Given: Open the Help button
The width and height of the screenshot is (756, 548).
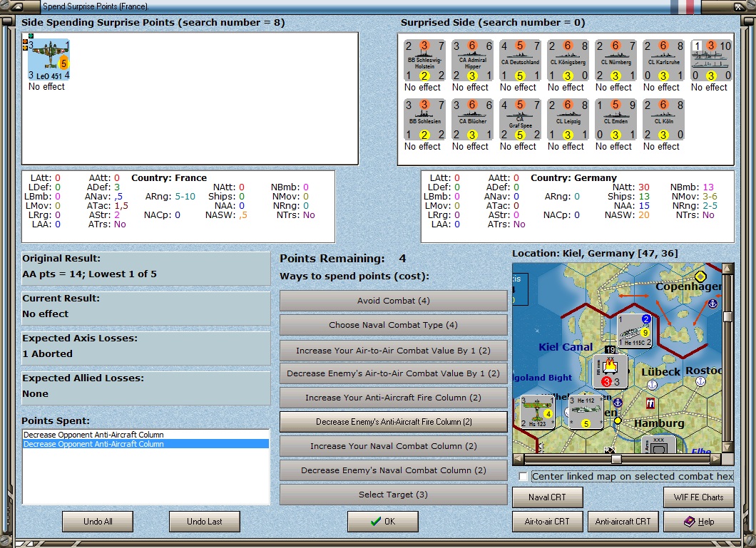Looking at the screenshot, I should 699,522.
